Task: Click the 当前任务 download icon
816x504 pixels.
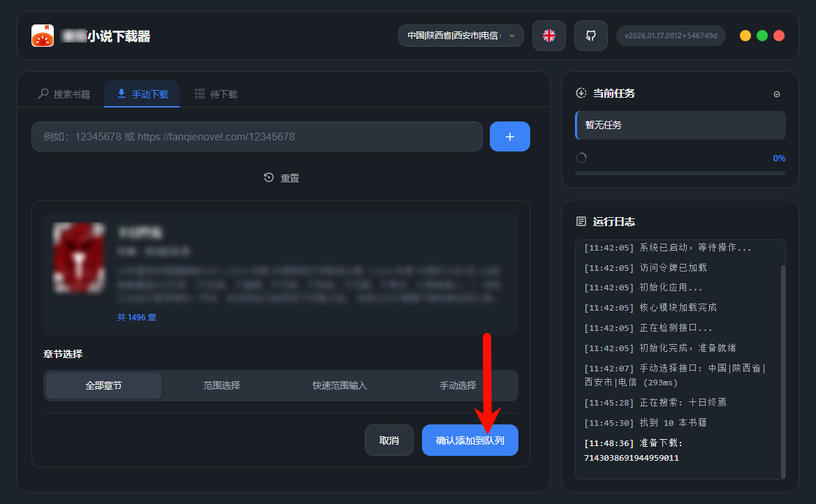Action: tap(581, 94)
